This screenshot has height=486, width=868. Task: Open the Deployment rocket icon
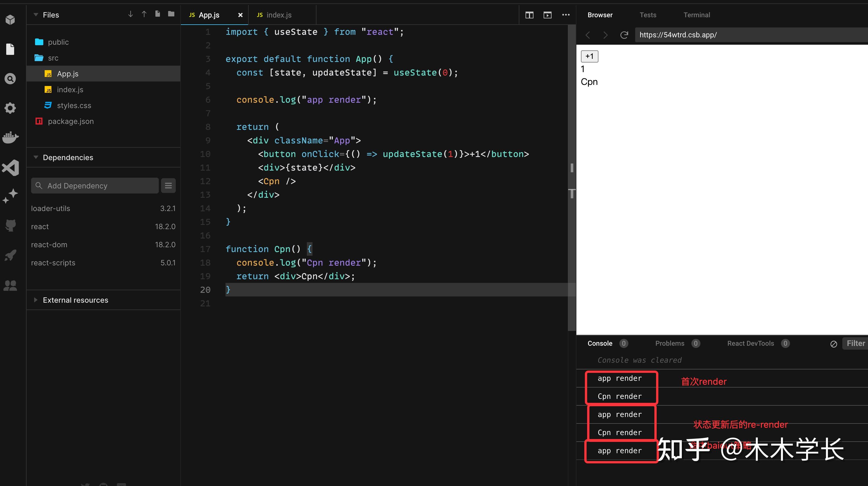[10, 255]
